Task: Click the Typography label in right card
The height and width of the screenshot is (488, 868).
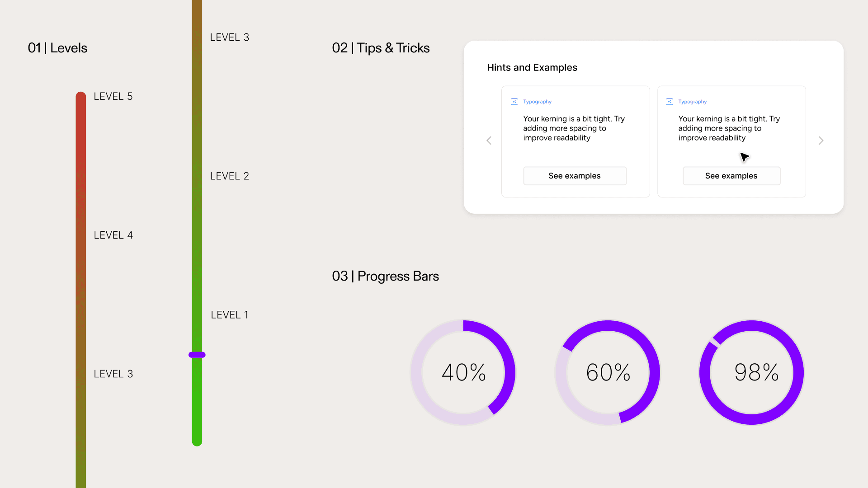Action: (692, 102)
